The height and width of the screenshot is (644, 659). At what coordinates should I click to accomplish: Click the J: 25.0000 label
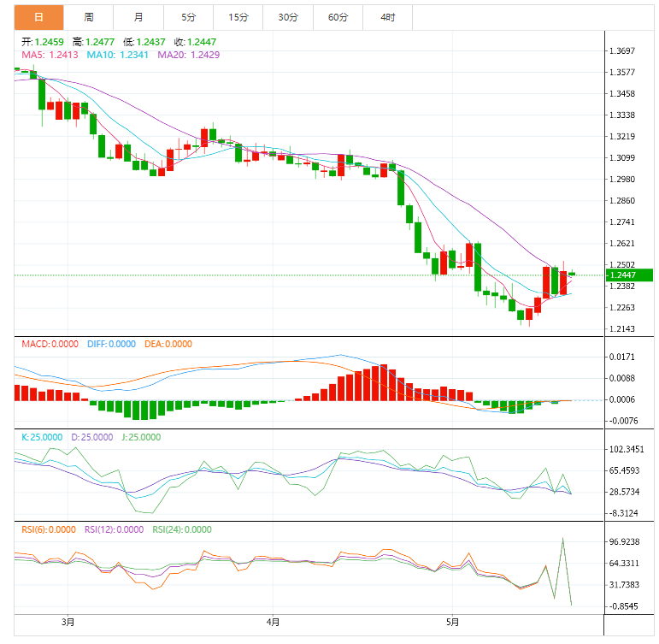coord(141,437)
